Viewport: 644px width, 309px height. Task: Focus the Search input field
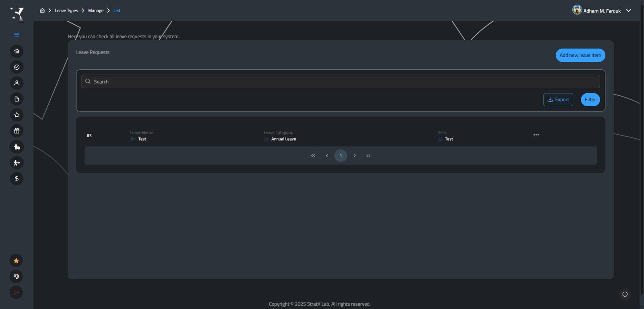click(341, 81)
